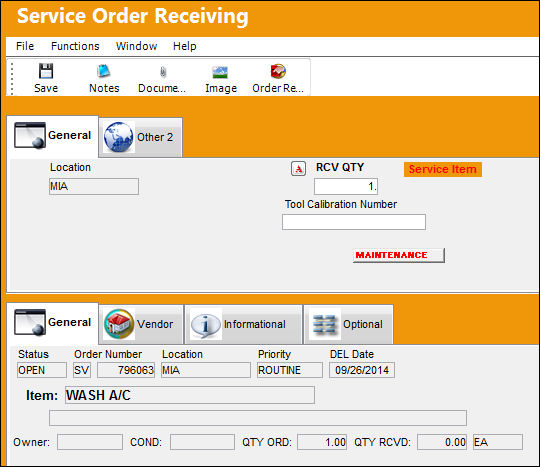
Task: Open the Window menu
Action: tap(136, 46)
